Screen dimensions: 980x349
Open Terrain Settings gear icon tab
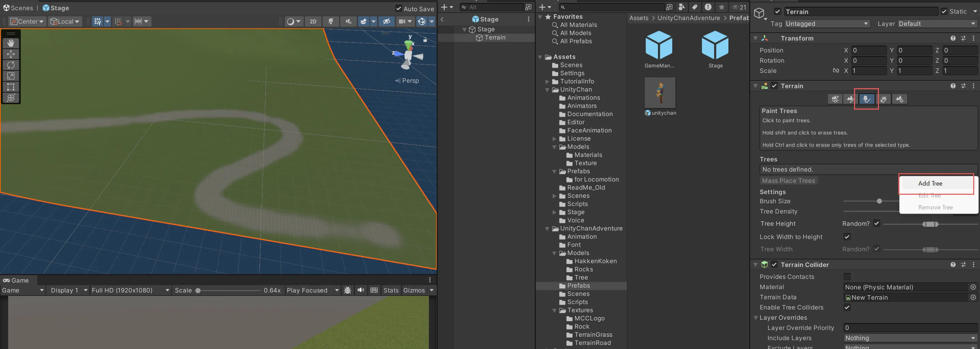click(x=899, y=99)
